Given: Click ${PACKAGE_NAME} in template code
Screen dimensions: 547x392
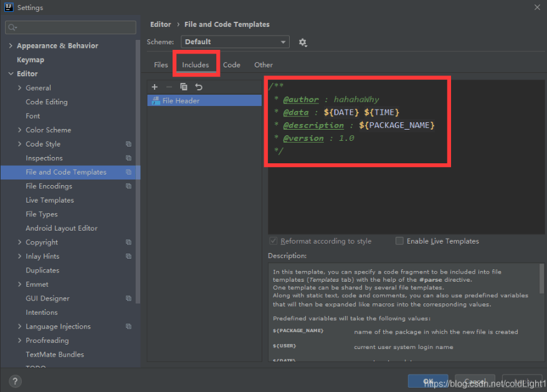Looking at the screenshot, I should point(397,125).
